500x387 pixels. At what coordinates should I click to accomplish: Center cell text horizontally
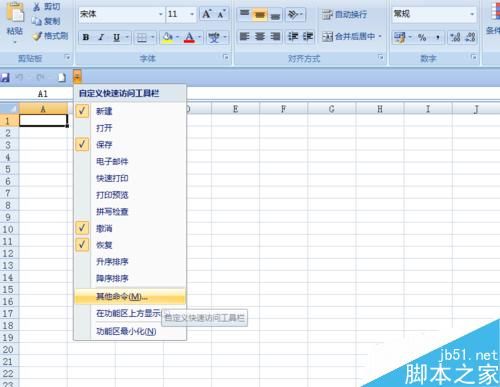(x=260, y=36)
